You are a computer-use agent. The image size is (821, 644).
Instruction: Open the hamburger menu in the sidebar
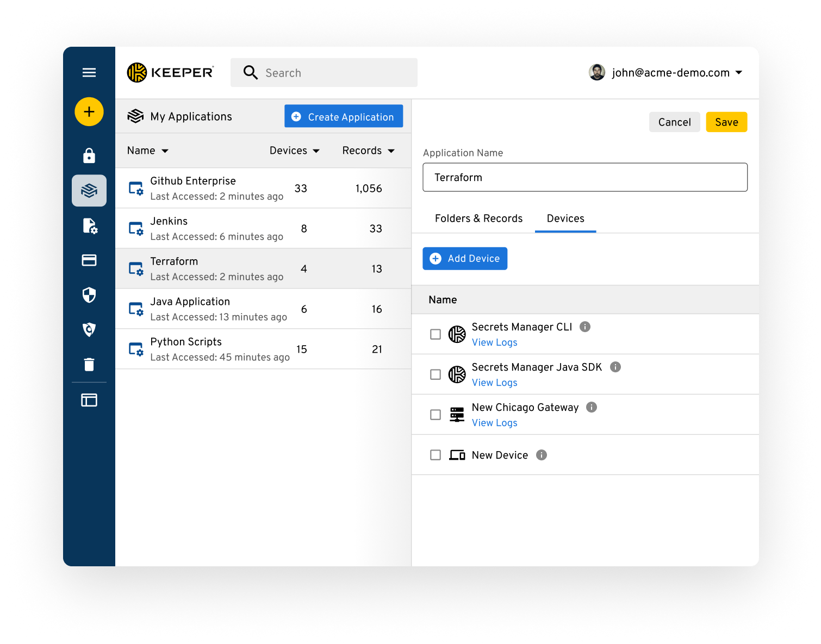[x=89, y=72]
